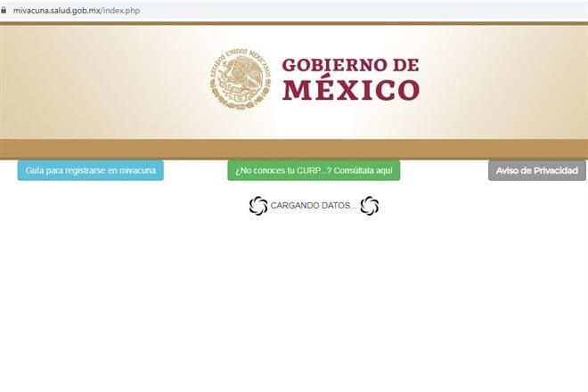Open the Aviso de Privacidad button

click(x=536, y=170)
